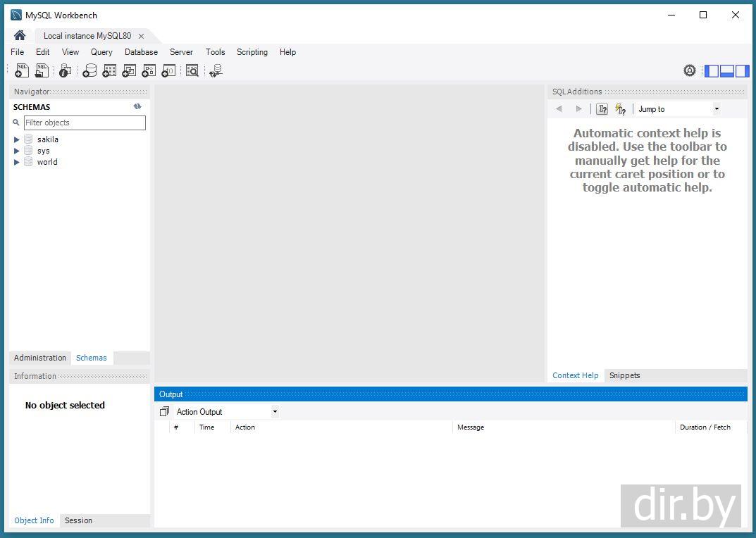Click the create new schema icon
Image resolution: width=756 pixels, height=538 pixels.
pos(89,70)
